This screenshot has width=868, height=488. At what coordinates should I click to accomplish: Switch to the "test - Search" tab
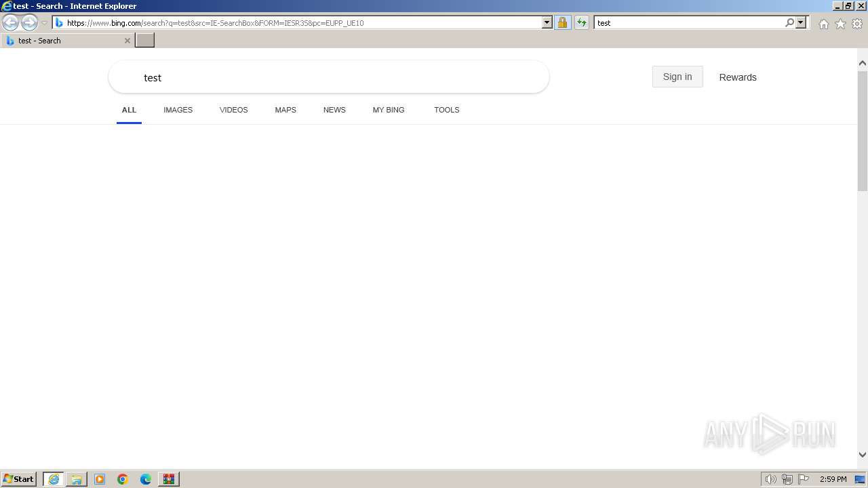coord(67,41)
